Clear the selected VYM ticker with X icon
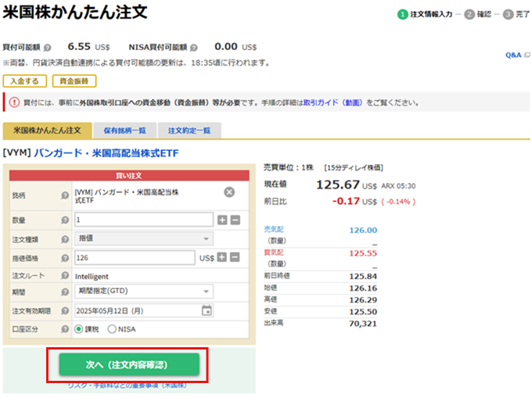 point(229,192)
